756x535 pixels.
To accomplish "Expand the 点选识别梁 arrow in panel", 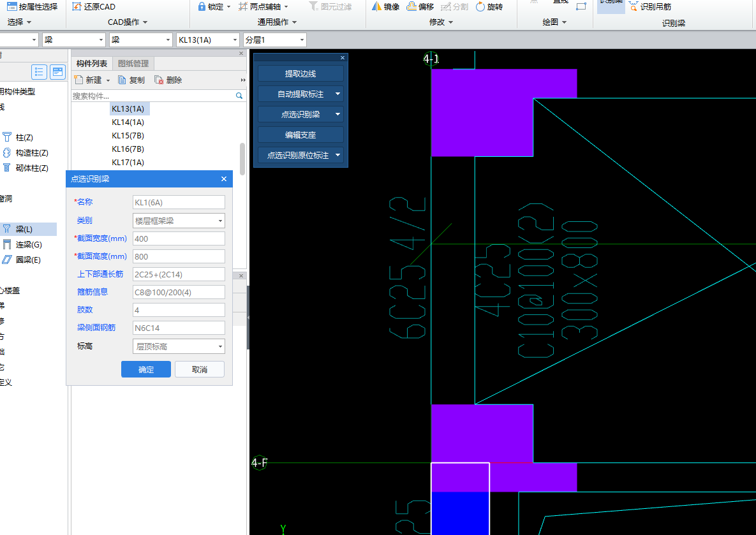I will (x=337, y=114).
